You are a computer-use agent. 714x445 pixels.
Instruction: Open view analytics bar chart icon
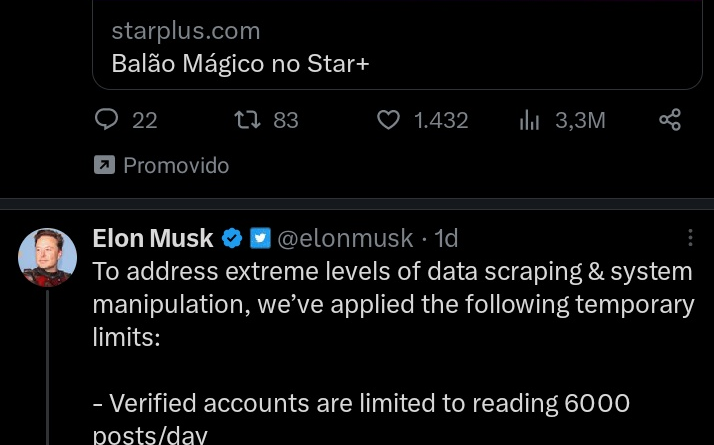tap(530, 120)
